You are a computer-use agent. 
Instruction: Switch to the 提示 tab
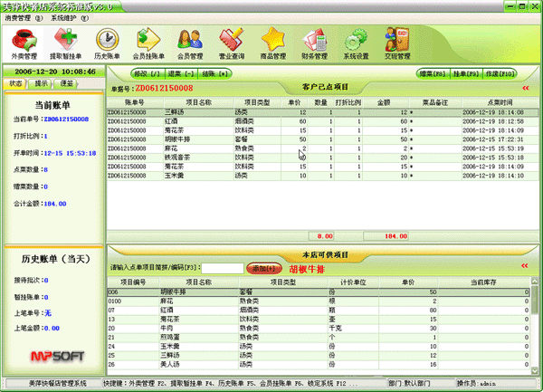42,82
